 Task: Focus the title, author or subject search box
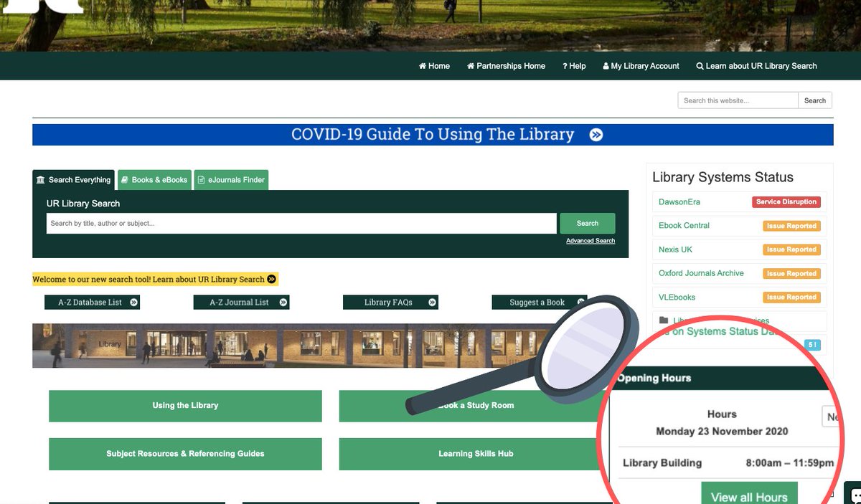(x=301, y=223)
